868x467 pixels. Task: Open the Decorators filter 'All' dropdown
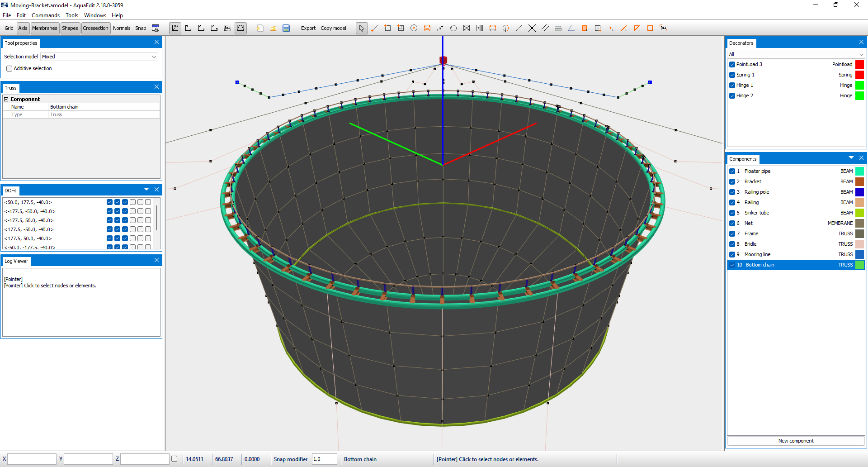(x=796, y=54)
